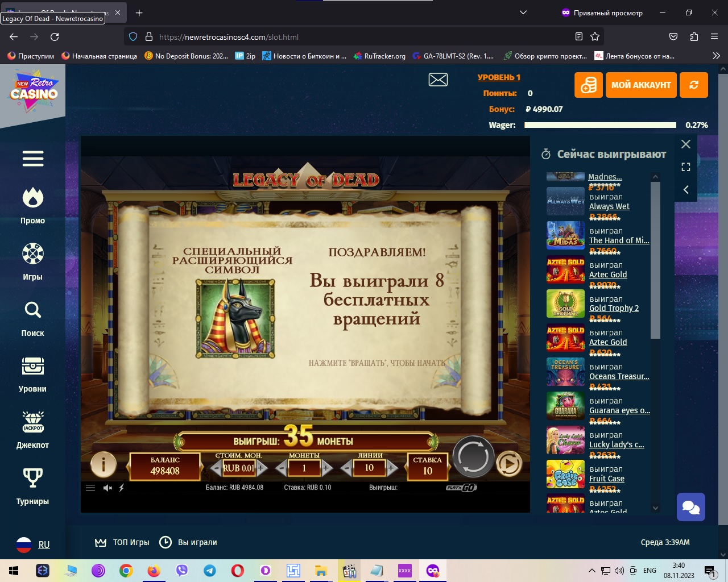Image resolution: width=728 pixels, height=582 pixels.
Task: Open the МОЙ АККАУНТ button
Action: pos(641,85)
